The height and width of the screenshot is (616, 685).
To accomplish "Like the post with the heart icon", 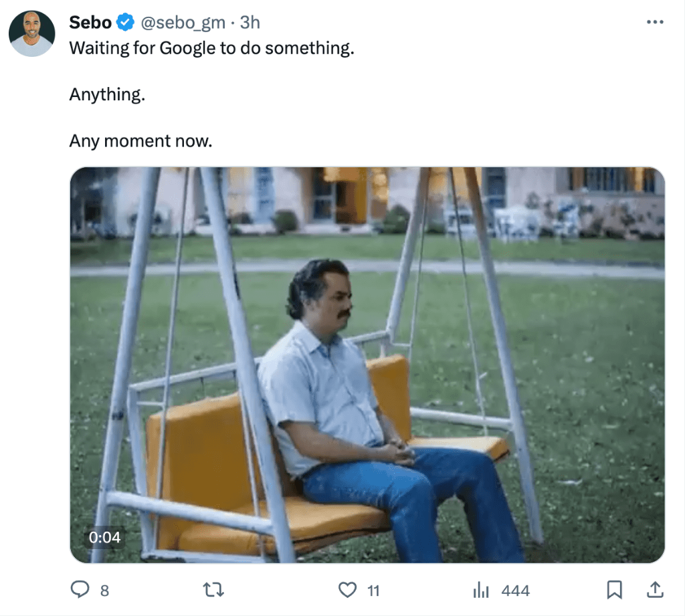I will pos(347,590).
